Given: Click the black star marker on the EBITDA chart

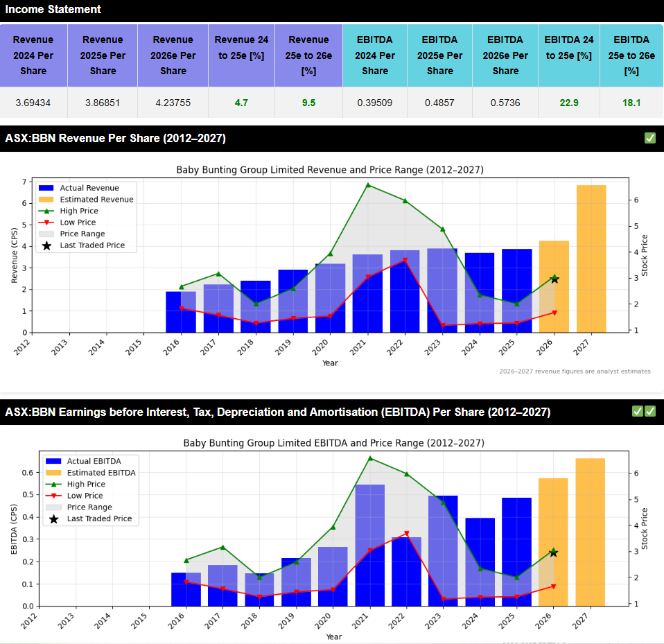Looking at the screenshot, I should tap(553, 552).
